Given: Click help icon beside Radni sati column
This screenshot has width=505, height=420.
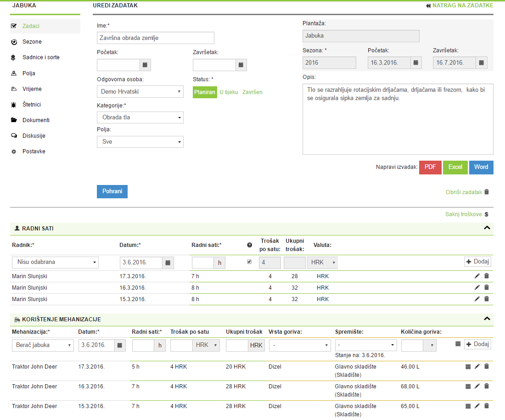Looking at the screenshot, I should [250, 245].
